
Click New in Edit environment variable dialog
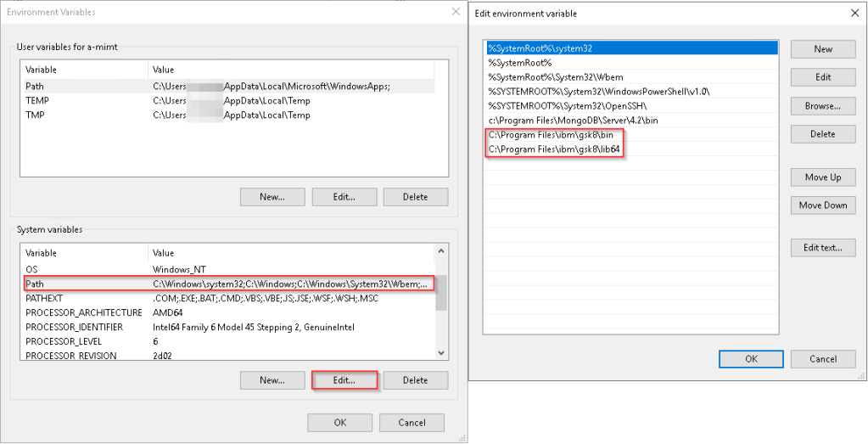pyautogui.click(x=822, y=49)
